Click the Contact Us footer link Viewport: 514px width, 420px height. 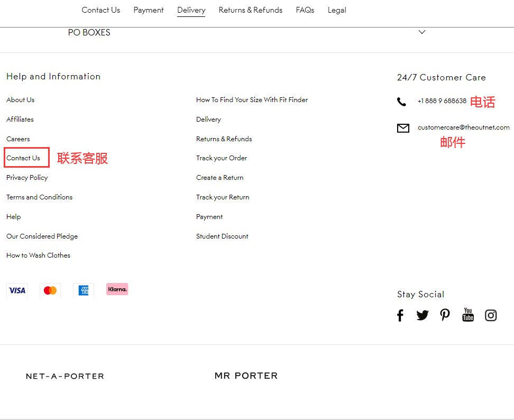[x=23, y=158]
